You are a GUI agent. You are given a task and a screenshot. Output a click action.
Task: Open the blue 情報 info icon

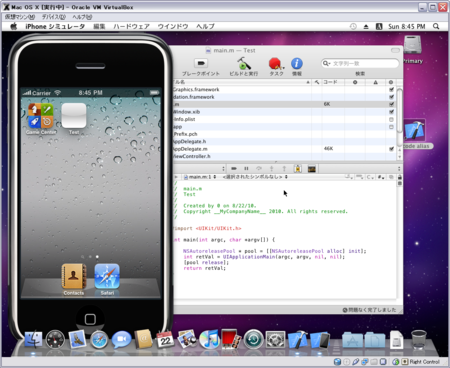(x=297, y=63)
